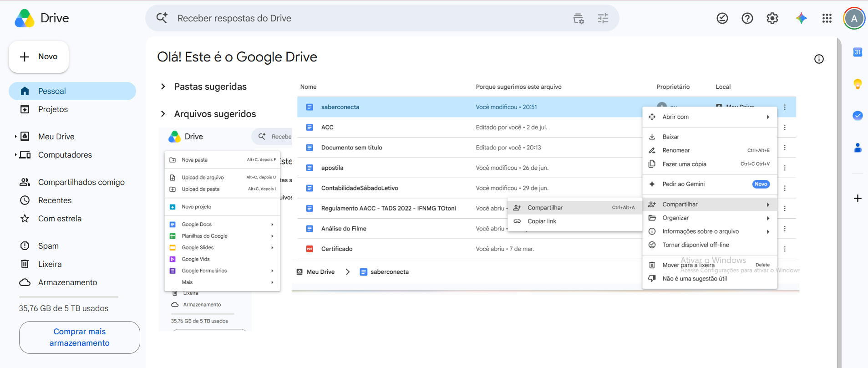The height and width of the screenshot is (368, 868).
Task: Choose Tornar disponível off-line
Action: [x=709, y=245]
